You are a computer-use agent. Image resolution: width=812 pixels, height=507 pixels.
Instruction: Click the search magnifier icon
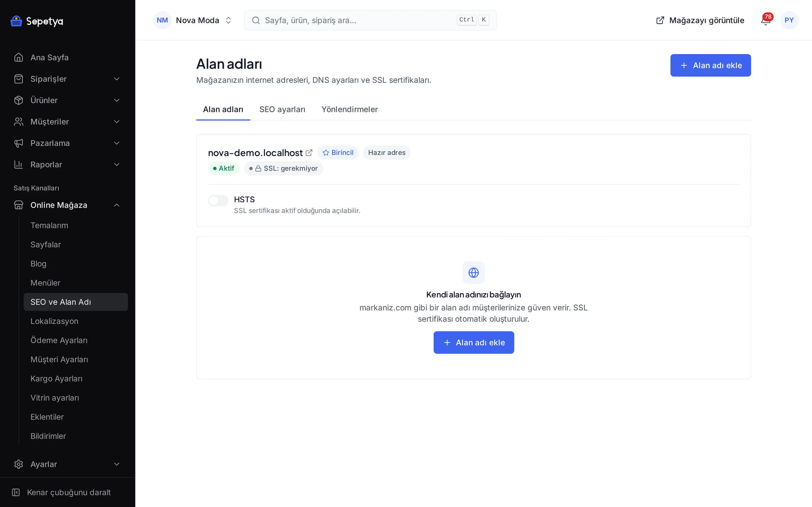[x=256, y=21]
